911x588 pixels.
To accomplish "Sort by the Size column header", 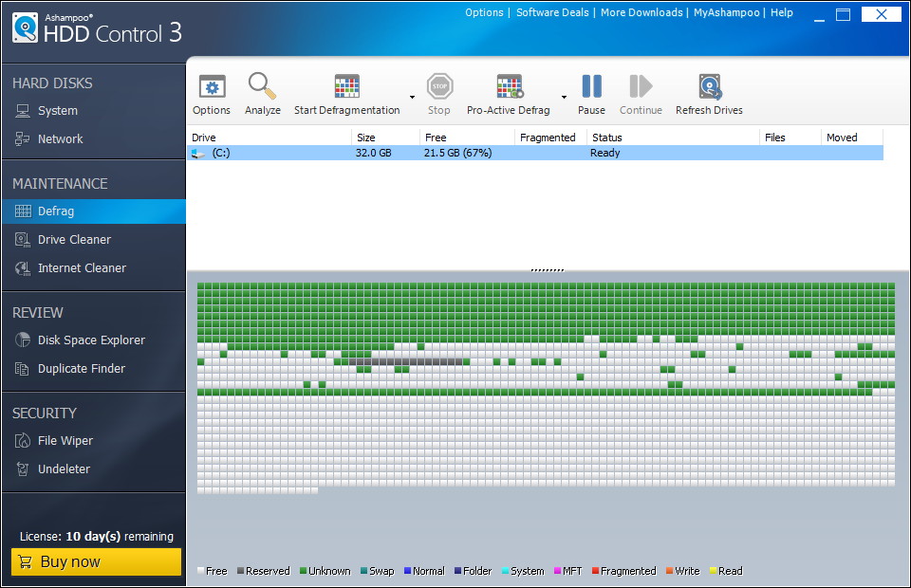I will (385, 138).
